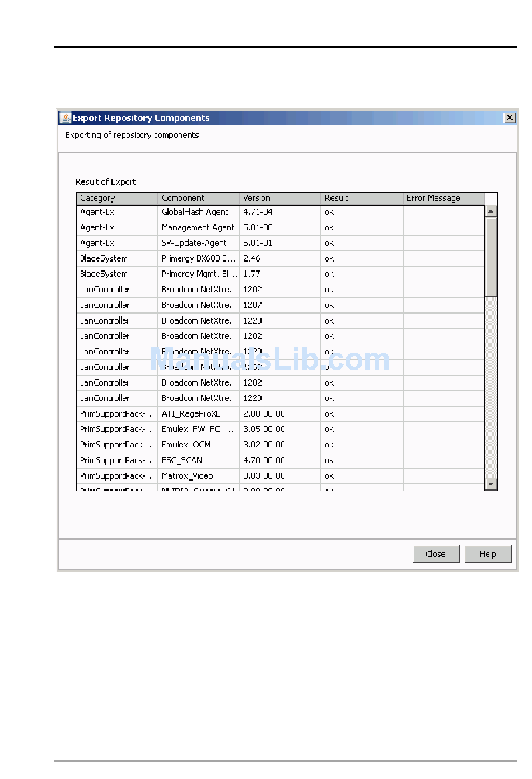Click version 3.02.00.00 cell
This screenshot has width=532, height=779.
tap(280, 445)
